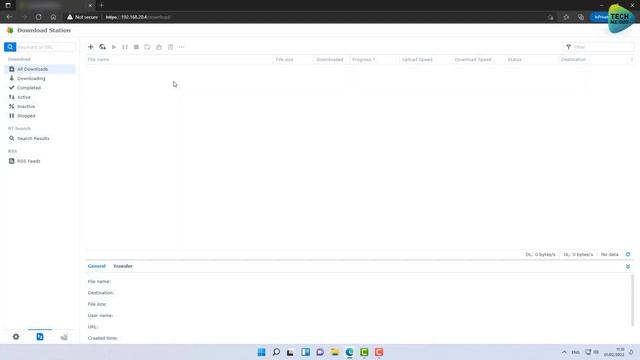Open the three-dots more actions menu
The image size is (640, 360).
click(182, 47)
